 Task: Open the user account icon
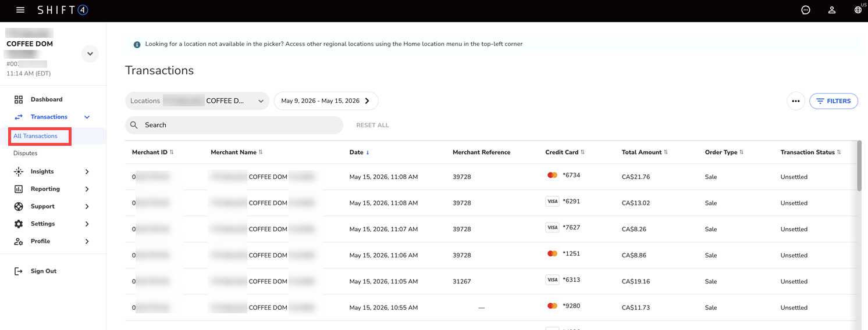(832, 10)
